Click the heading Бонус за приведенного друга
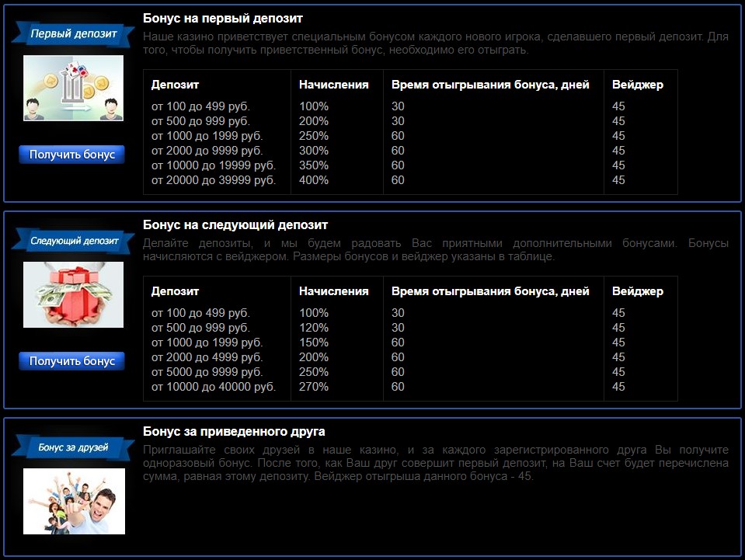The height and width of the screenshot is (560, 745). 234,431
